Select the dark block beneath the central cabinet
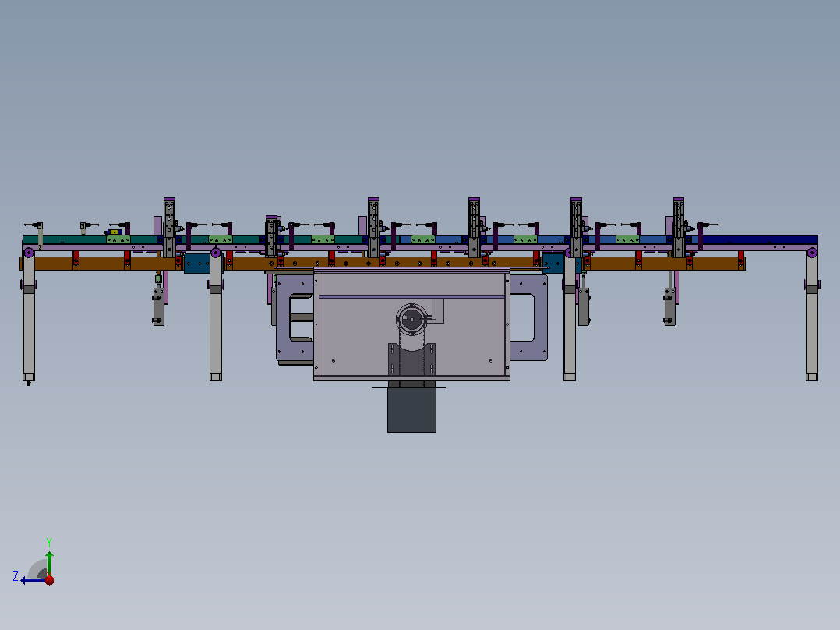The height and width of the screenshot is (630, 840). point(411,409)
